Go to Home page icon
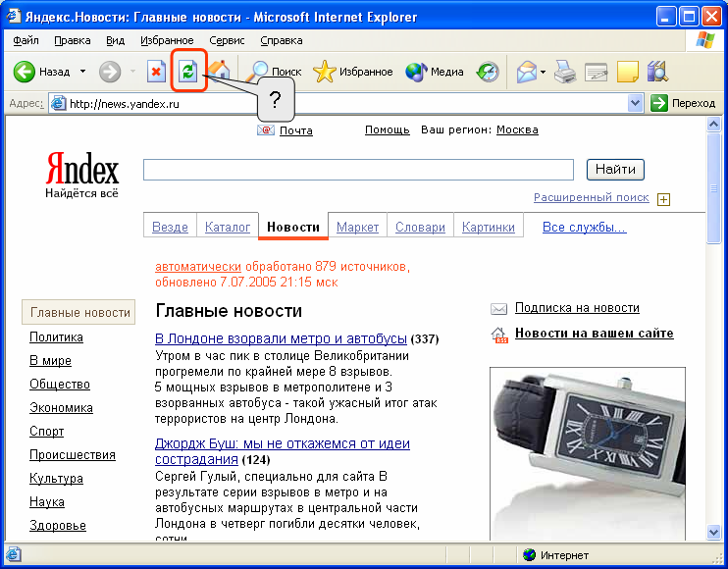The width and height of the screenshot is (728, 569). [x=219, y=71]
